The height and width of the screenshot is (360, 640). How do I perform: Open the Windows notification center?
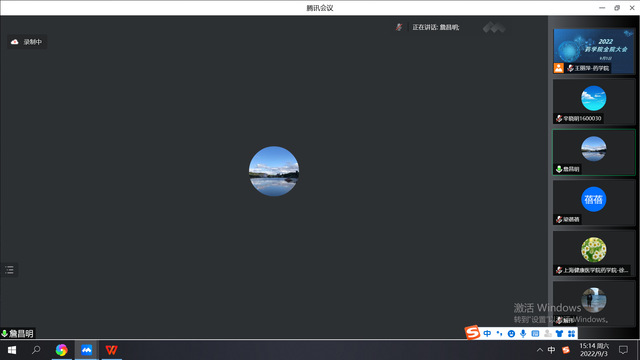623,350
